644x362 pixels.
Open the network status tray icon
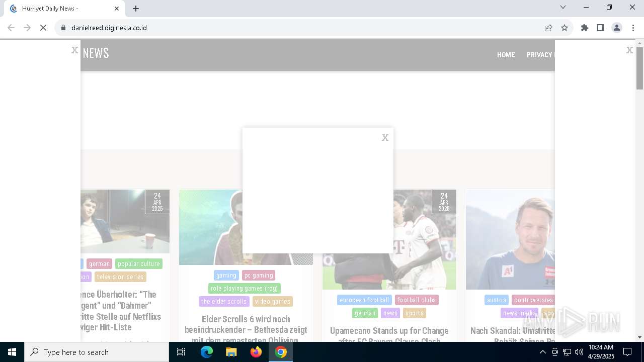click(567, 352)
